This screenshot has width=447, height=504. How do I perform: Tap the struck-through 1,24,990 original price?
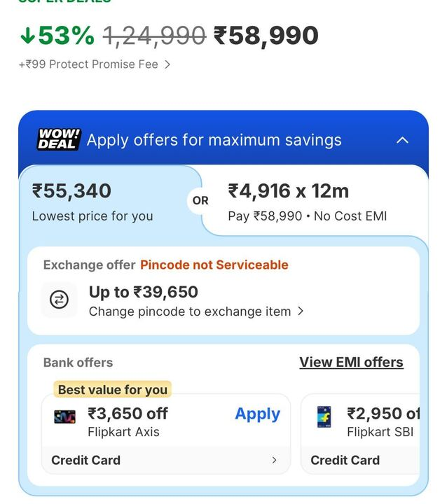point(154,35)
